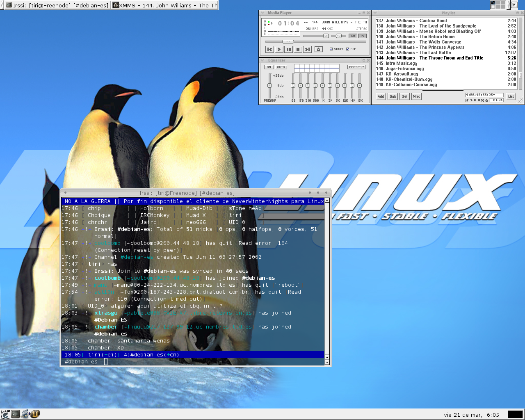Launch the Unreal Tournament panel icon
The image size is (525, 420).
pyautogui.click(x=36, y=414)
